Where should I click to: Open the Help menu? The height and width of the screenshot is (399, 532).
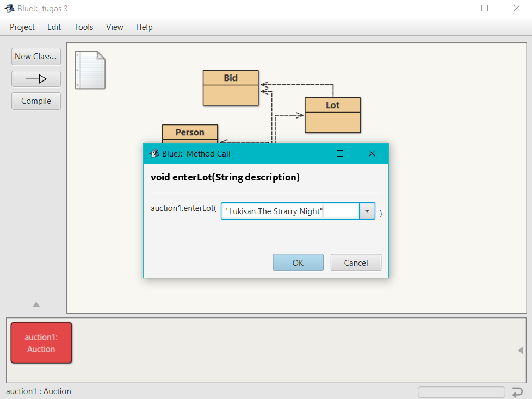(x=144, y=27)
